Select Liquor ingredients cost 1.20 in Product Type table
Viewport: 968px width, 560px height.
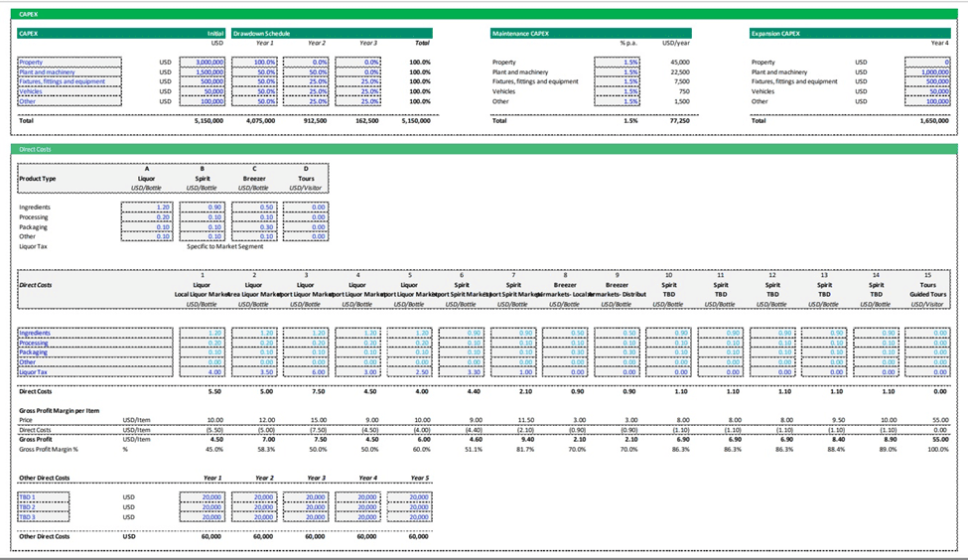tap(147, 208)
